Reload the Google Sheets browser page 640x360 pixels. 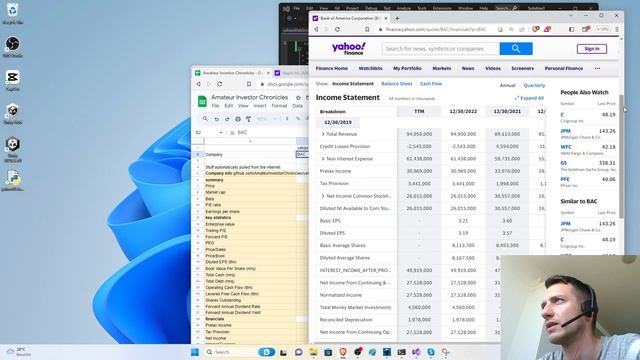(x=220, y=84)
